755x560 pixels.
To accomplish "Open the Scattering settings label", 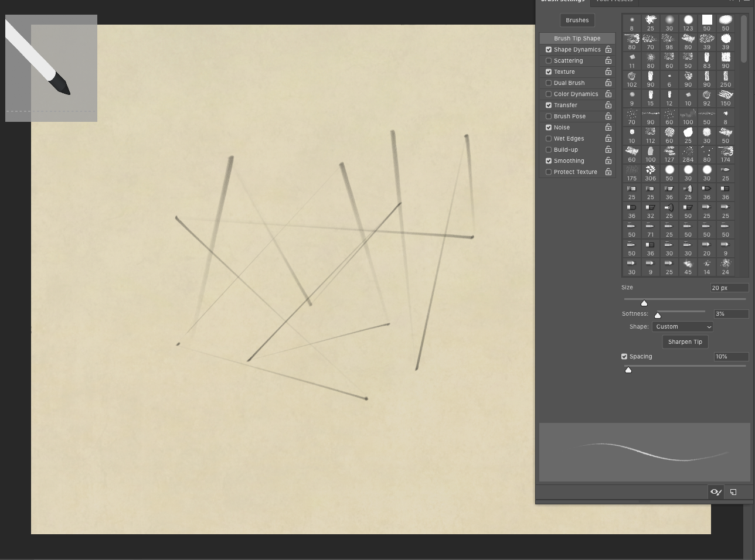I will point(568,61).
